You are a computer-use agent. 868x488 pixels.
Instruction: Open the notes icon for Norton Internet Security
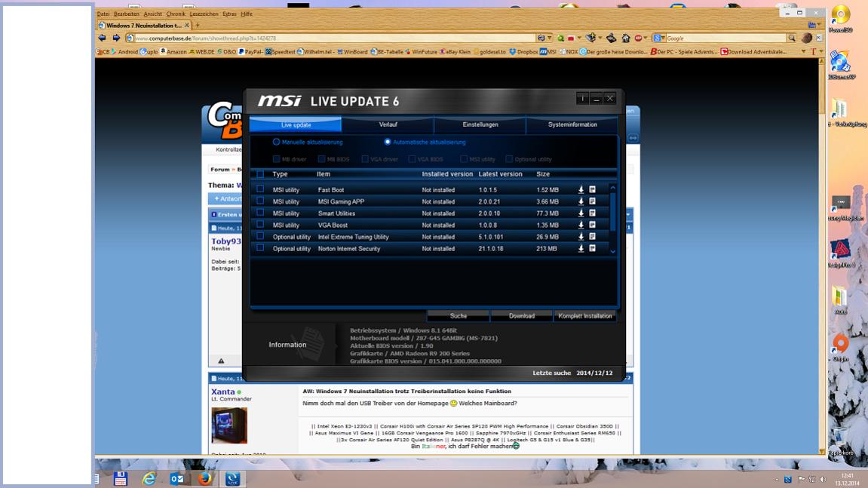coord(592,248)
